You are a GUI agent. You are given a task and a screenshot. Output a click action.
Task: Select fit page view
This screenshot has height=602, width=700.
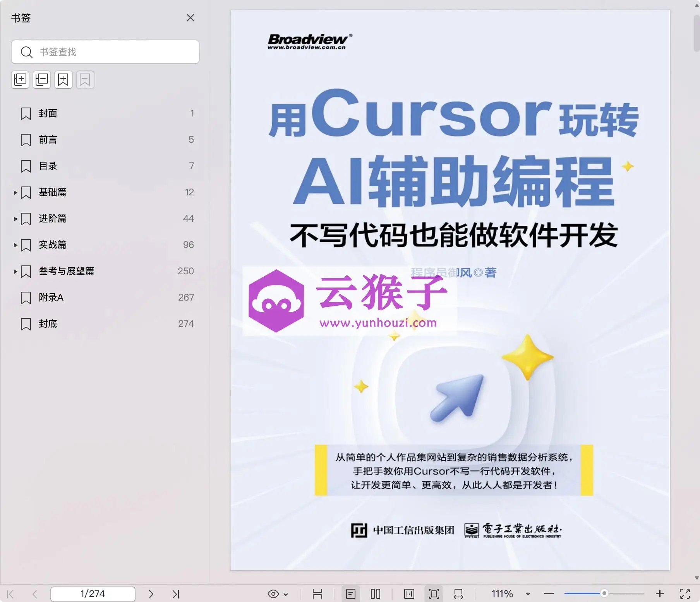pyautogui.click(x=434, y=594)
